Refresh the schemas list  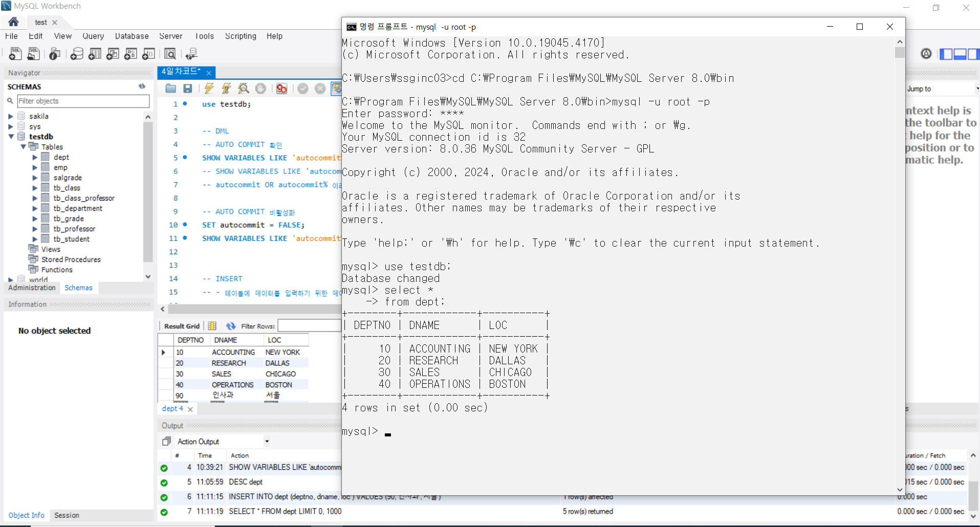pos(142,86)
